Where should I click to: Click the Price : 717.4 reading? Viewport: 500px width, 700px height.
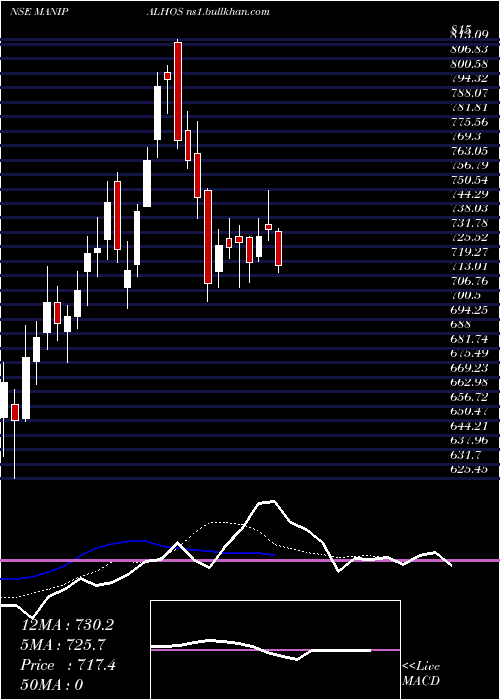(x=68, y=665)
